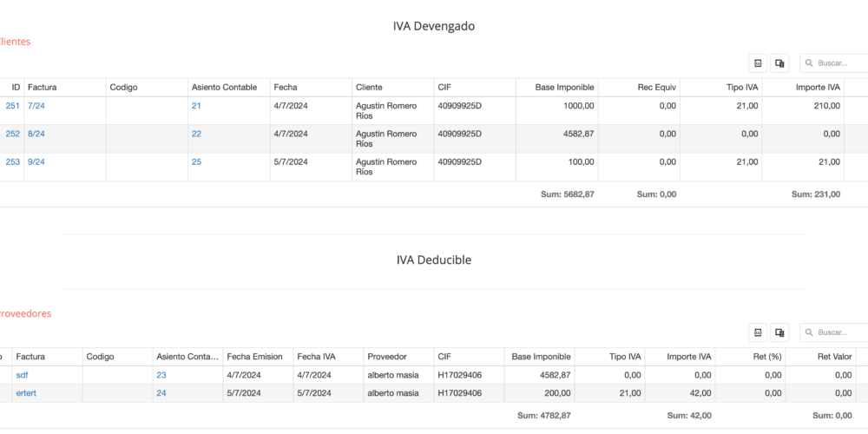Click the export icon above the Proveedores table

point(758,332)
